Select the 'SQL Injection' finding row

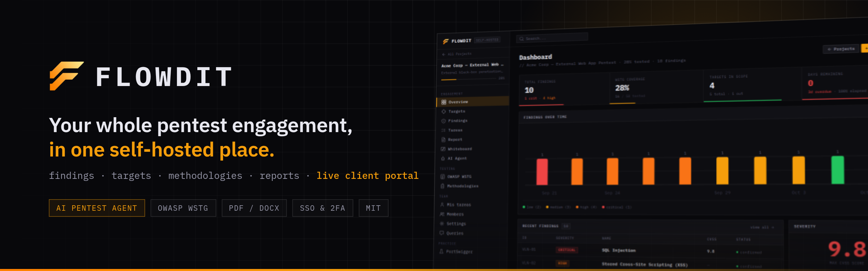[x=650, y=251]
